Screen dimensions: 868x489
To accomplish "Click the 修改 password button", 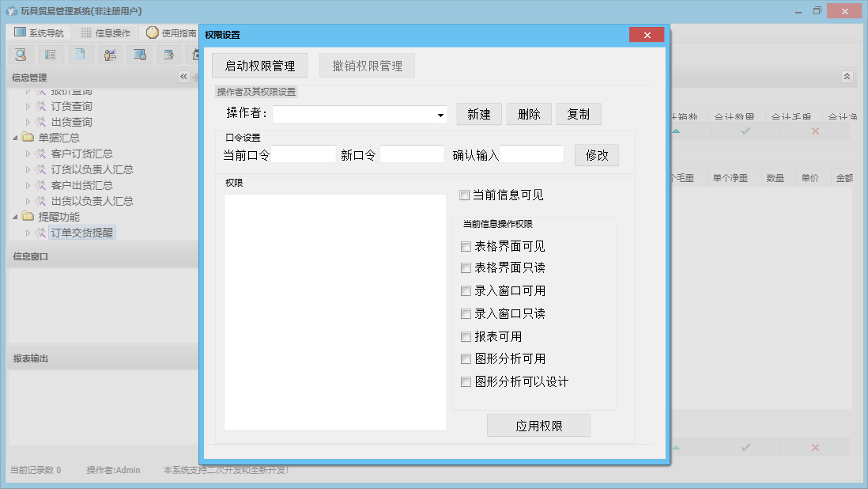I will click(x=597, y=155).
